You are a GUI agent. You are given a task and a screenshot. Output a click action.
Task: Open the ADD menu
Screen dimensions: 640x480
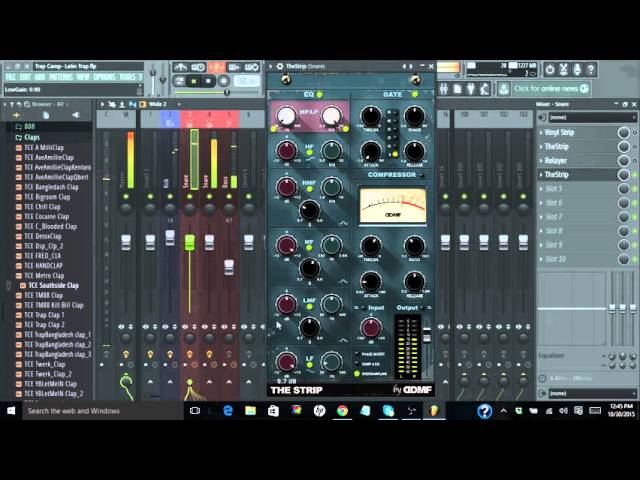(x=40, y=77)
